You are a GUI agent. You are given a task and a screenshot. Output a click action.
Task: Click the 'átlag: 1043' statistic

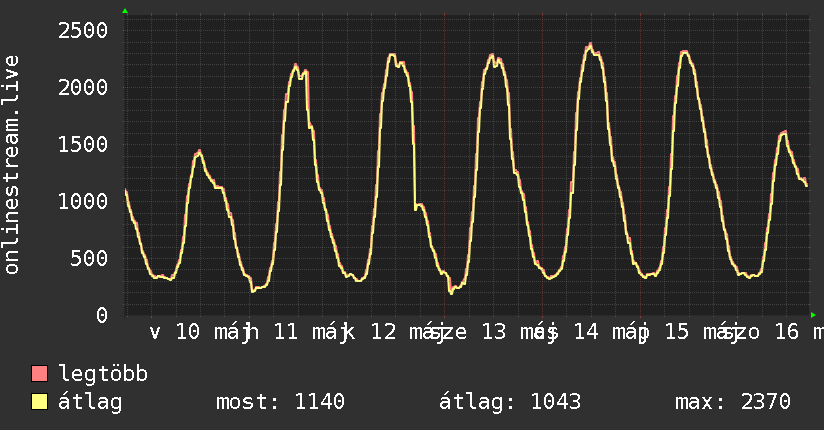510,402
